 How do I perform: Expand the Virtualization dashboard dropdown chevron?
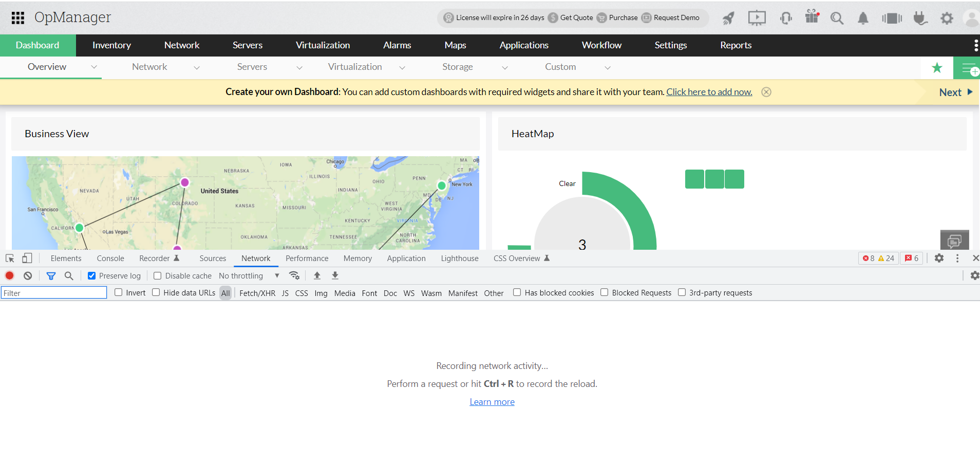coord(402,67)
